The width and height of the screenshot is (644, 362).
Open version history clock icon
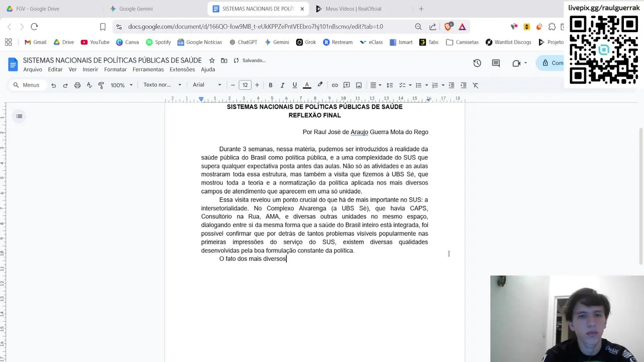(477, 63)
